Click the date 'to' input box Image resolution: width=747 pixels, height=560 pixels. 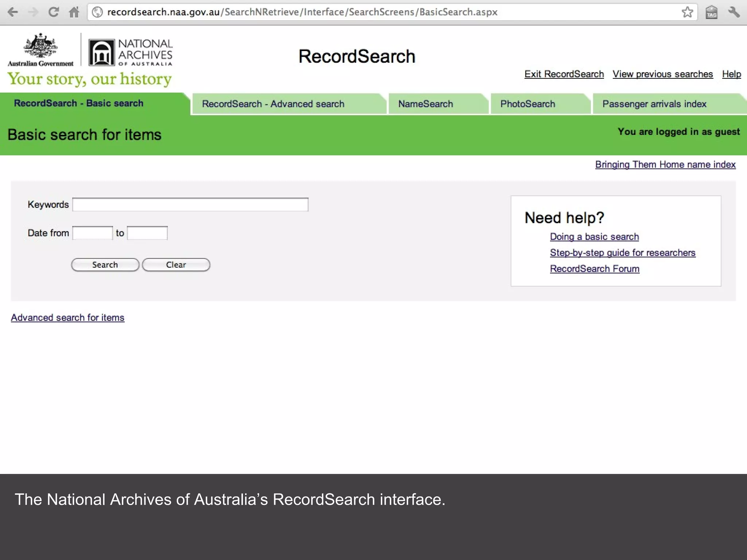[x=147, y=233]
